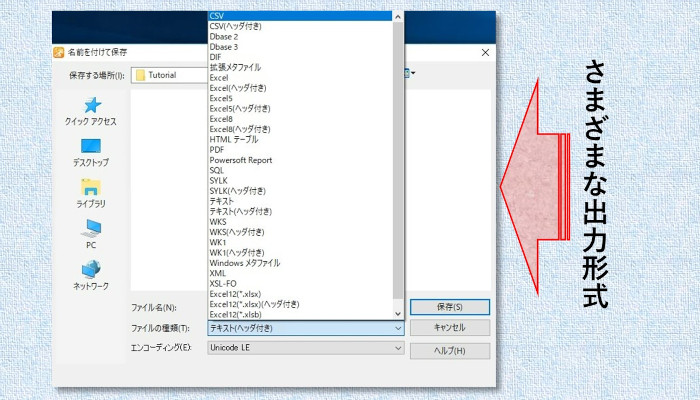Open Libraries (ライブラリ) in sidebar
Image resolution: width=700 pixels, height=400 pixels.
click(x=91, y=192)
